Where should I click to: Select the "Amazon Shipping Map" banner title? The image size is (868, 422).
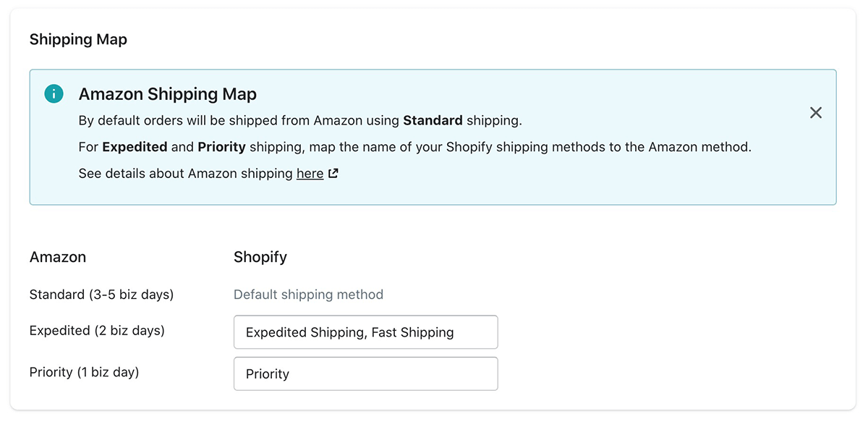(x=167, y=94)
